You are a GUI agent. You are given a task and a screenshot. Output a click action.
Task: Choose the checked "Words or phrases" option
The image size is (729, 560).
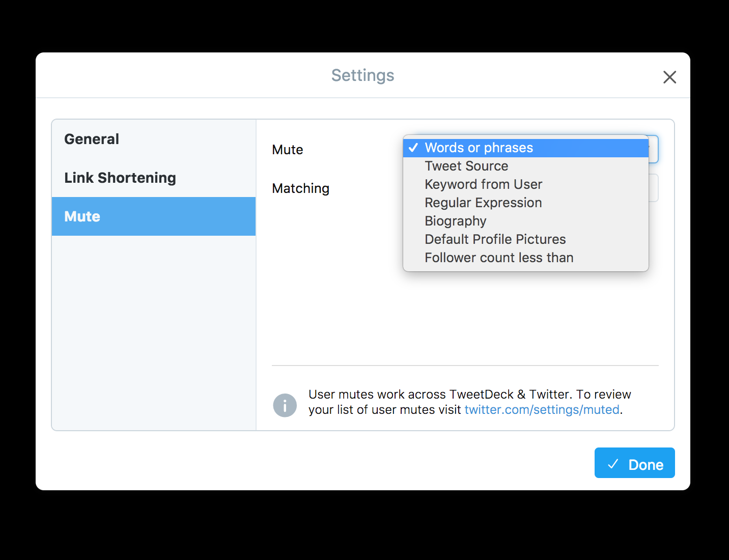click(479, 148)
